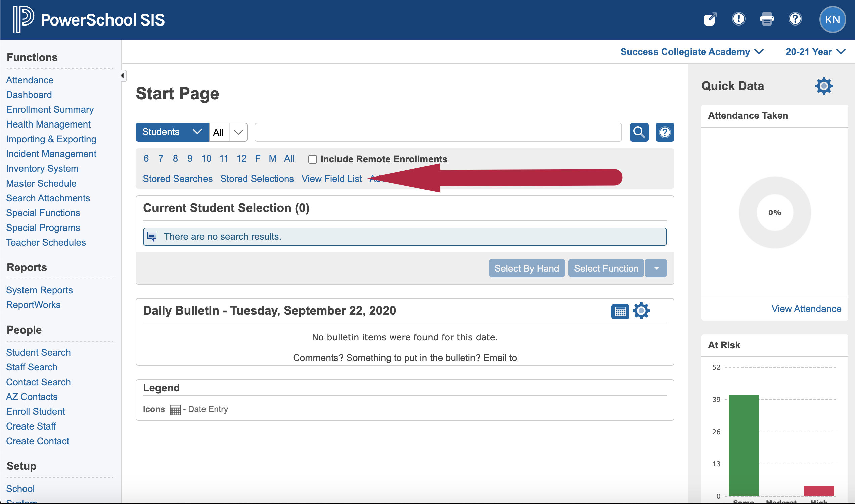Image resolution: width=855 pixels, height=504 pixels.
Task: Open System Reports in Reports menu
Action: [x=39, y=290]
